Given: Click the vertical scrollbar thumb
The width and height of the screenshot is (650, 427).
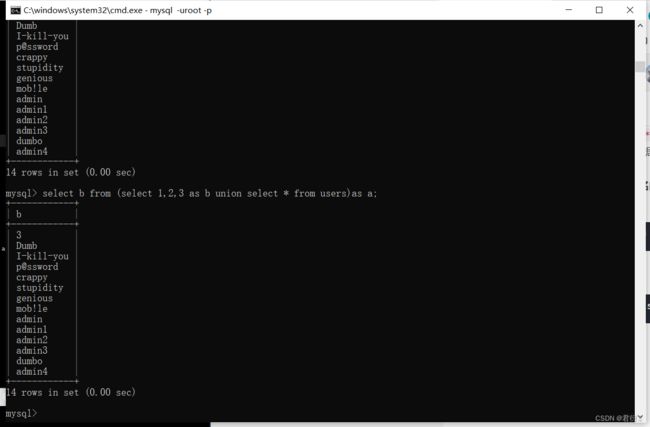Looking at the screenshot, I should pyautogui.click(x=640, y=66).
